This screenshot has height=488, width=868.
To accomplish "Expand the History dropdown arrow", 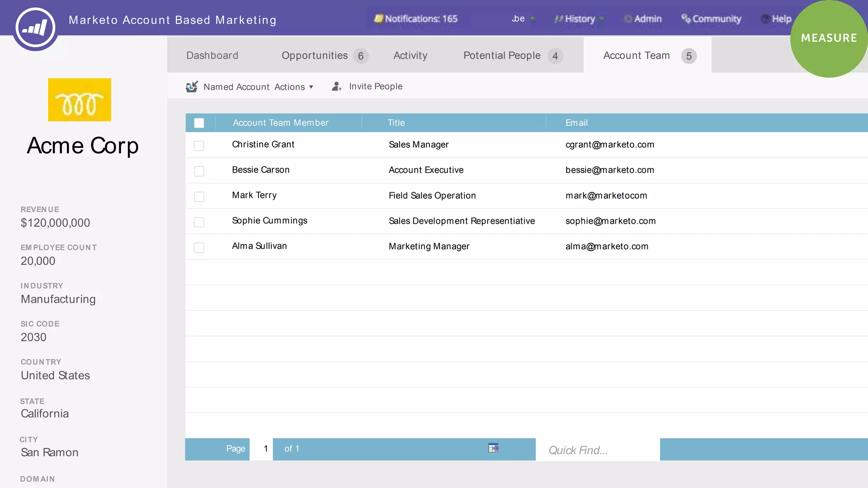I will [601, 19].
